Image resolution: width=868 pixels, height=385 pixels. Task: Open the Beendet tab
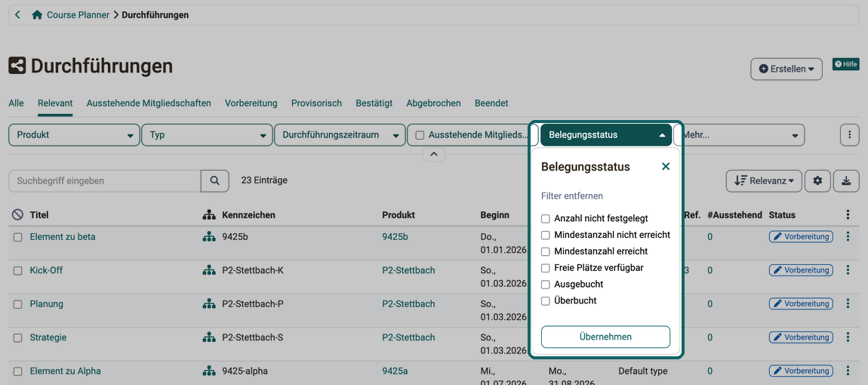(x=491, y=103)
